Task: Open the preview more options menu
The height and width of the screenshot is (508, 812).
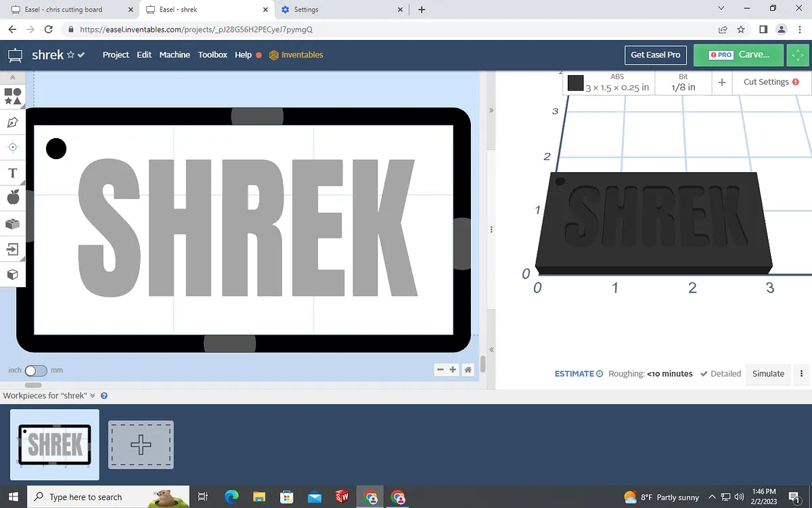Action: [x=802, y=374]
